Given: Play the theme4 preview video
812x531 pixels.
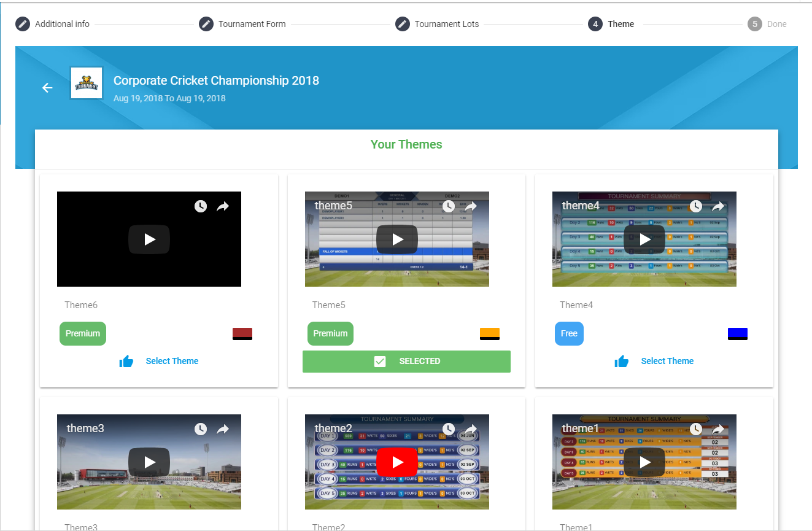Looking at the screenshot, I should pyautogui.click(x=644, y=239).
